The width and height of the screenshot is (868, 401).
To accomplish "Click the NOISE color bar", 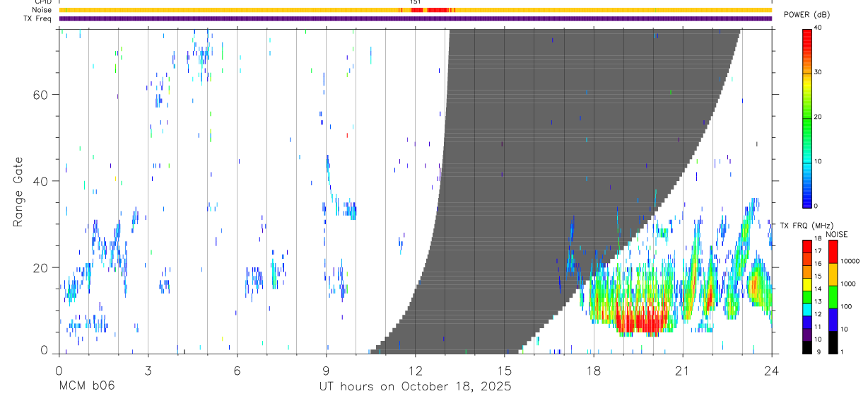I will pyautogui.click(x=833, y=297).
